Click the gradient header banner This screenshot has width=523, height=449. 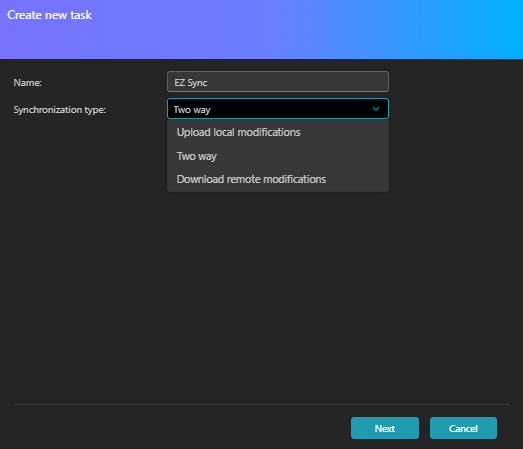tap(262, 29)
